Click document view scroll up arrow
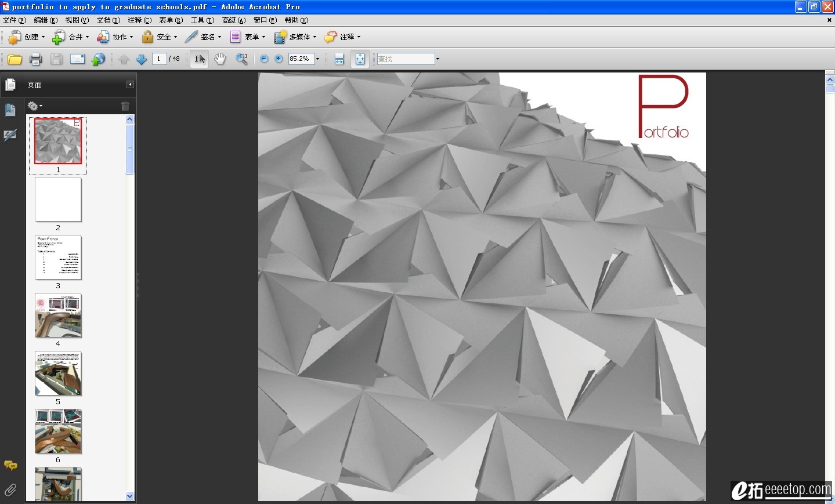 (830, 79)
